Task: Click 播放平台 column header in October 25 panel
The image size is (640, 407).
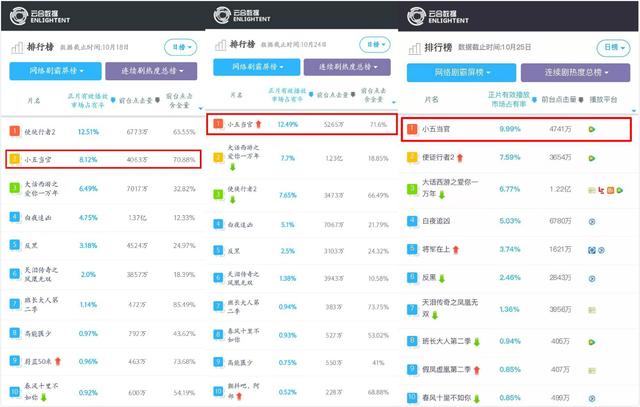Action: 603,100
